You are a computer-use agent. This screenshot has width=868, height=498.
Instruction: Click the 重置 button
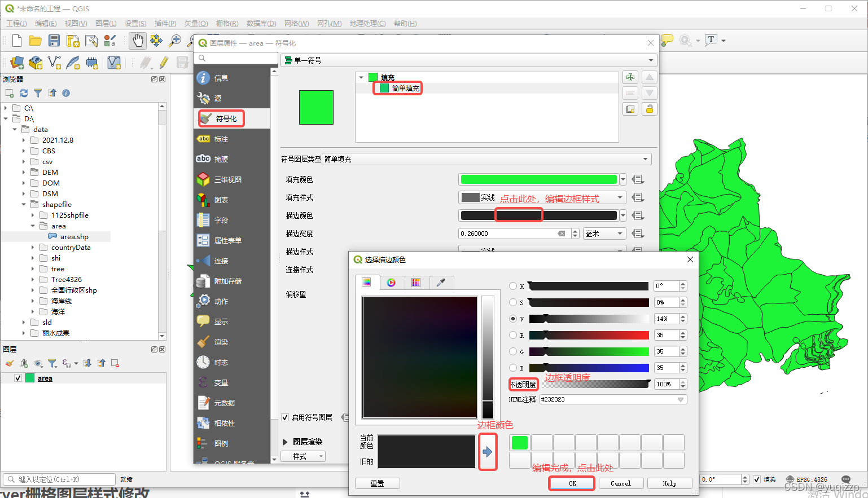[x=377, y=483]
